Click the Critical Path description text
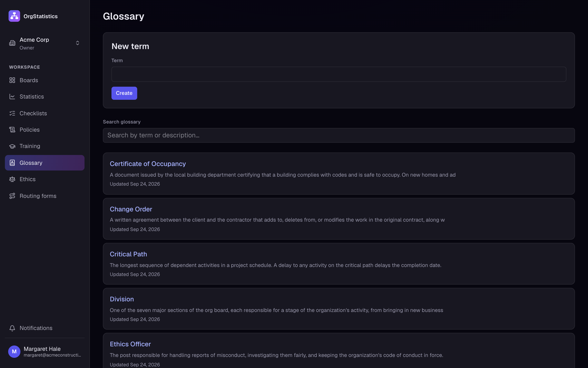This screenshot has height=368, width=588. [276, 265]
